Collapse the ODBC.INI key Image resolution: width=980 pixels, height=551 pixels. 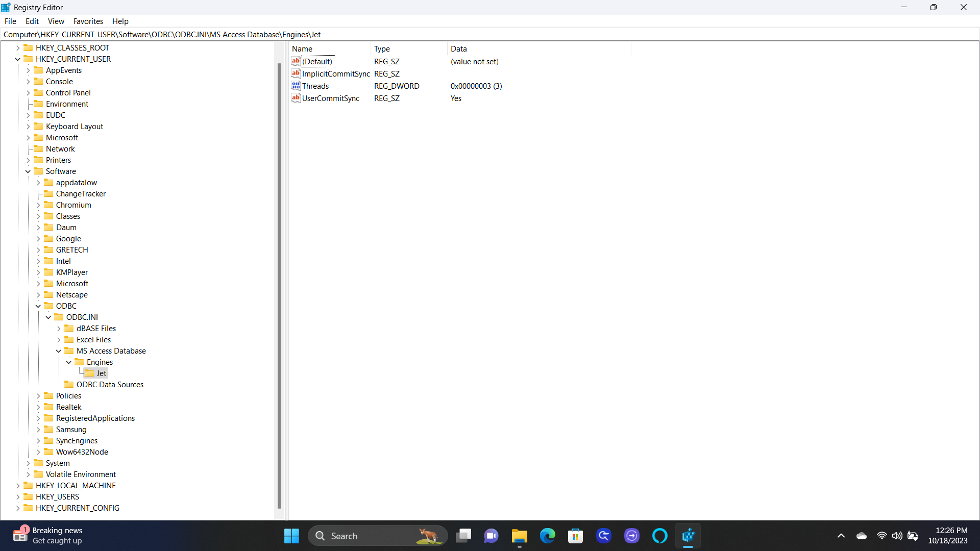[x=48, y=317]
